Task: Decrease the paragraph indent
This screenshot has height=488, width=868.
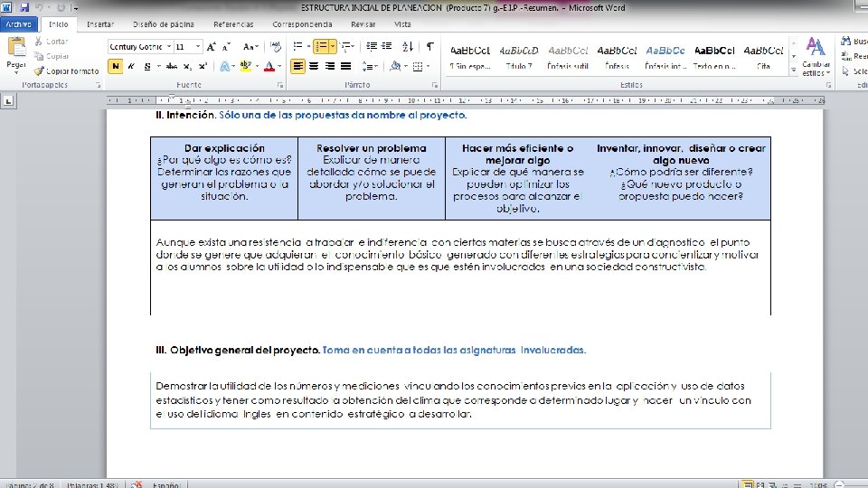Action: [372, 46]
